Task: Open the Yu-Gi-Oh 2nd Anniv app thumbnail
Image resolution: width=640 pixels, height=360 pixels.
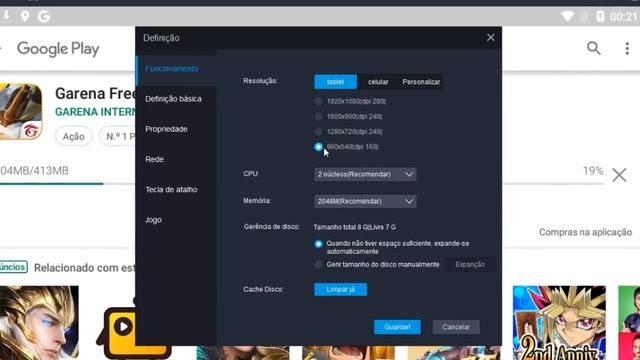Action: pyautogui.click(x=559, y=322)
